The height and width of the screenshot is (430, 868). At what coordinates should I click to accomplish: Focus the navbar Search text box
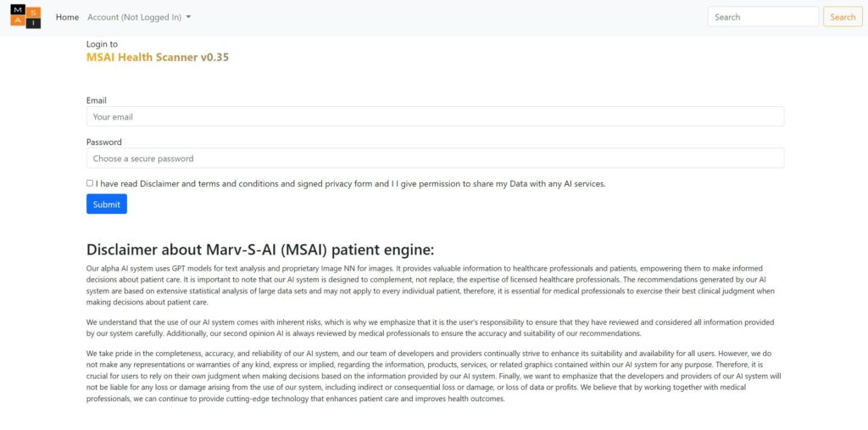coord(762,17)
